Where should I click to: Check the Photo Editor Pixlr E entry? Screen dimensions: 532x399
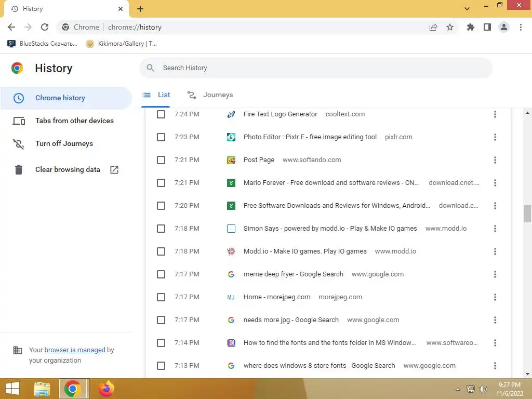point(161,137)
